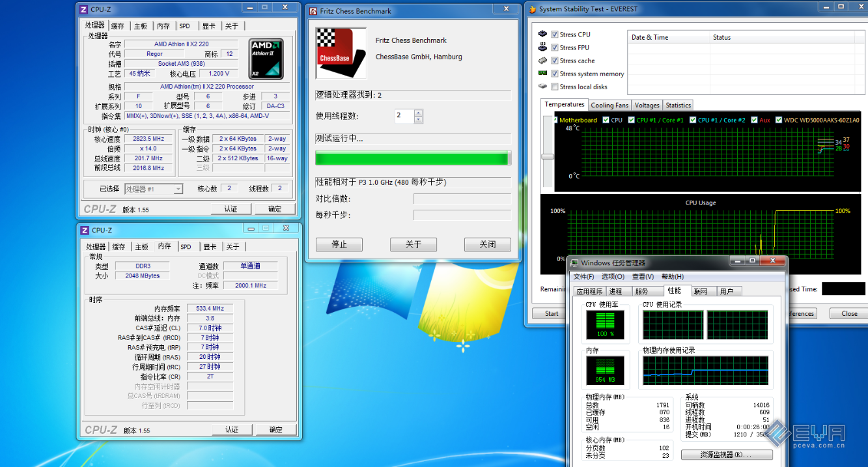Click 确定 in the lower CPU-Z window
The height and width of the screenshot is (467, 868).
(276, 430)
